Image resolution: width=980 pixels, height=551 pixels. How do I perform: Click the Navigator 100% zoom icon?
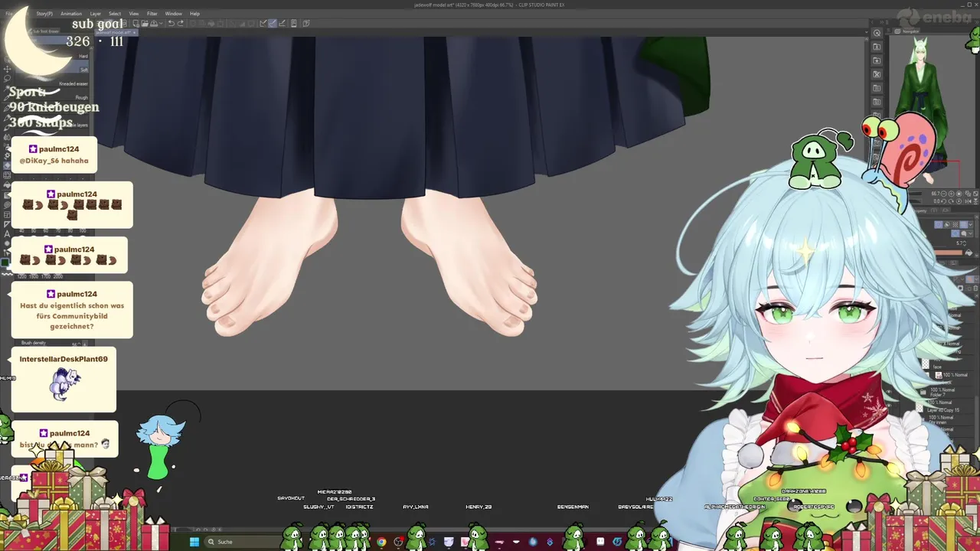tap(959, 194)
